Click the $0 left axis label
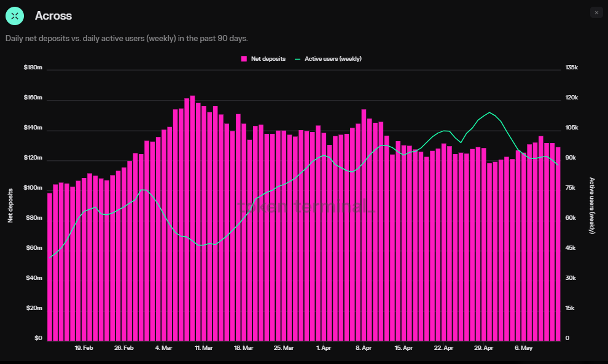 point(39,338)
